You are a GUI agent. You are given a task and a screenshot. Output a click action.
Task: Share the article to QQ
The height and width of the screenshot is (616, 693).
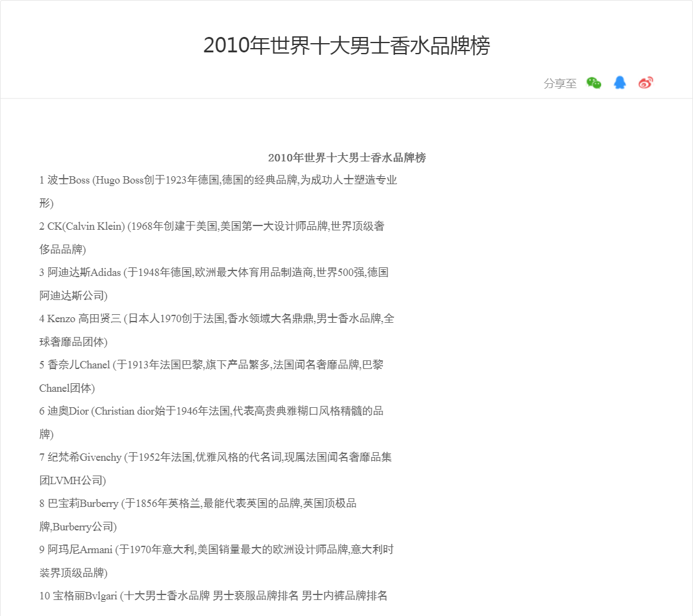tap(620, 83)
